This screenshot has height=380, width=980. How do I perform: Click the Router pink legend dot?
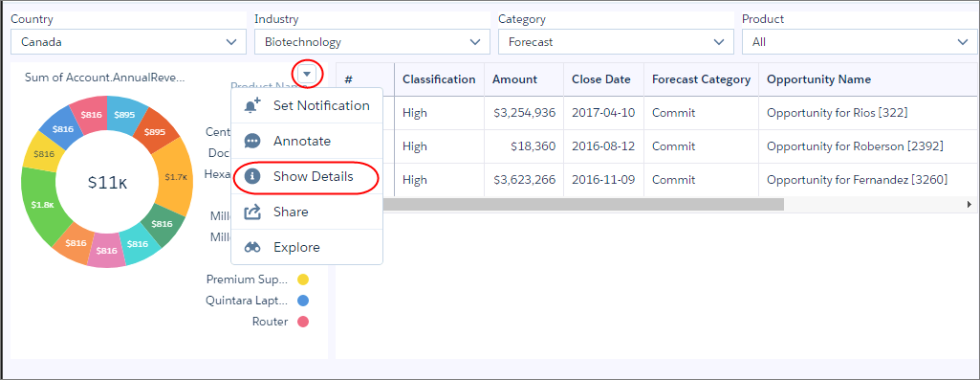point(303,322)
